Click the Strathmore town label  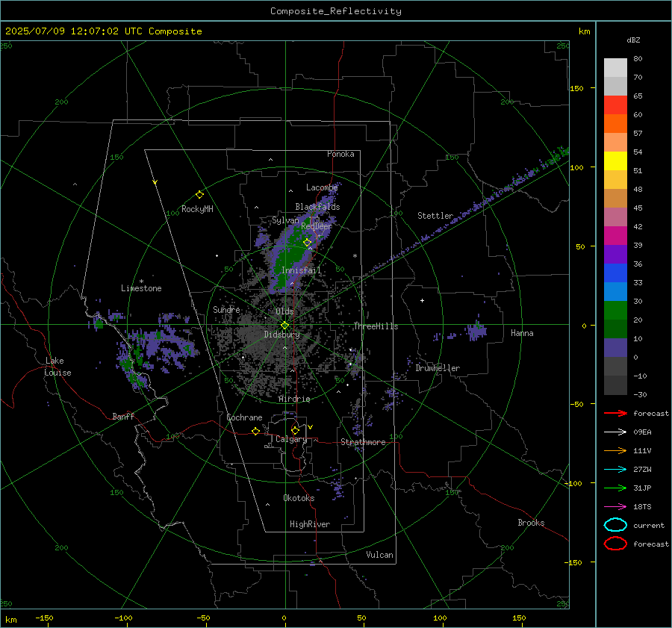point(363,442)
